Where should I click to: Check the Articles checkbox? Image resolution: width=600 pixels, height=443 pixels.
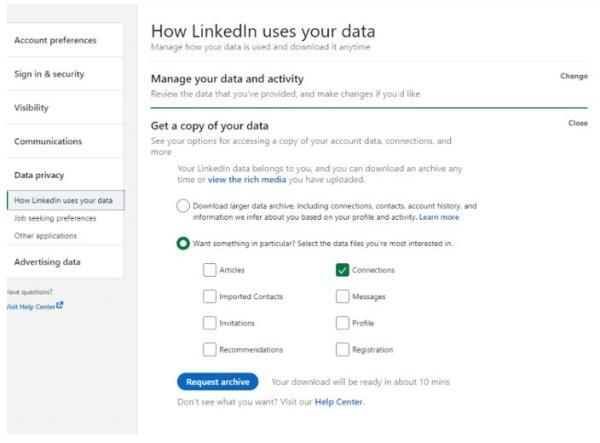click(210, 270)
